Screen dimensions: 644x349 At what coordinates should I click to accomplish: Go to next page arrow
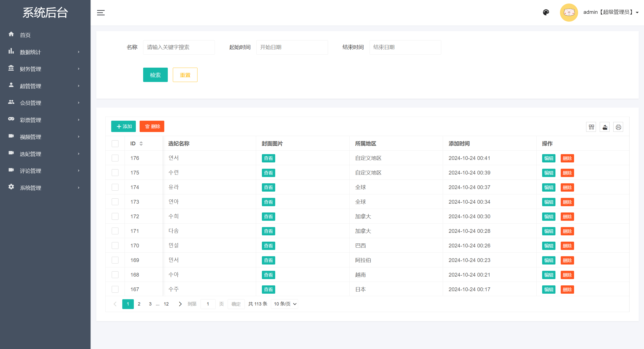tap(180, 304)
